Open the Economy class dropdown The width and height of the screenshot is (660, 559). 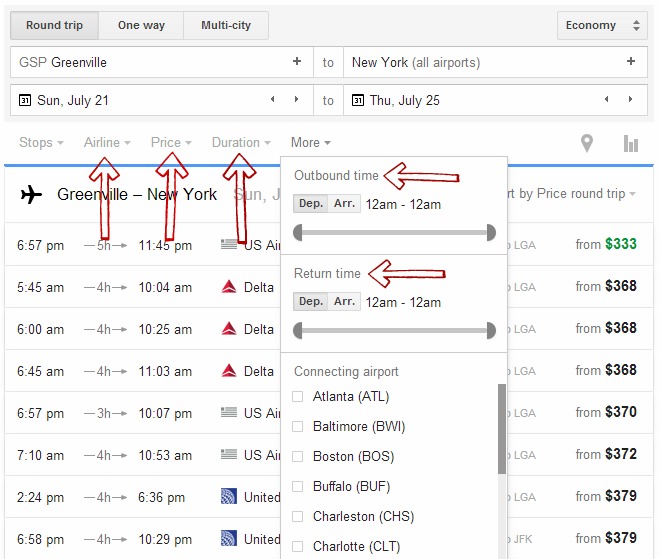tap(601, 25)
